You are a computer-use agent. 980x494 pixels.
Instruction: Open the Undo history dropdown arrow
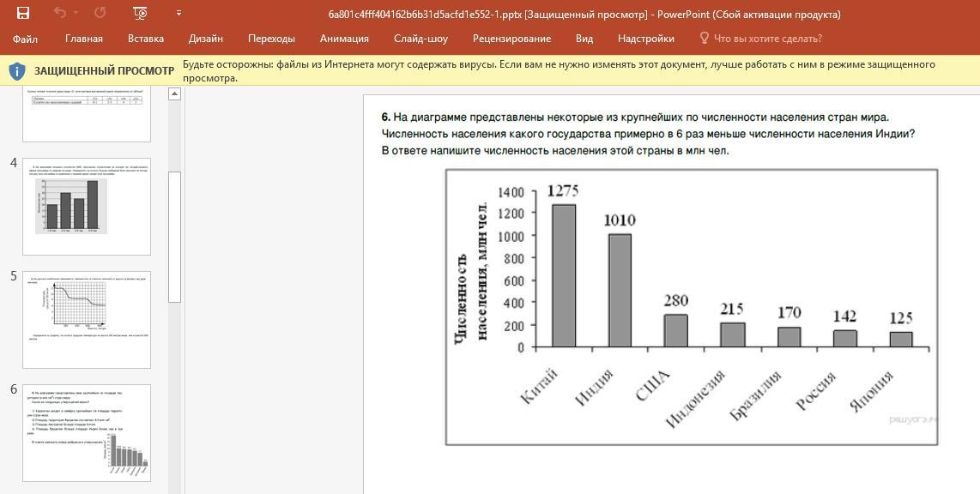[x=76, y=13]
